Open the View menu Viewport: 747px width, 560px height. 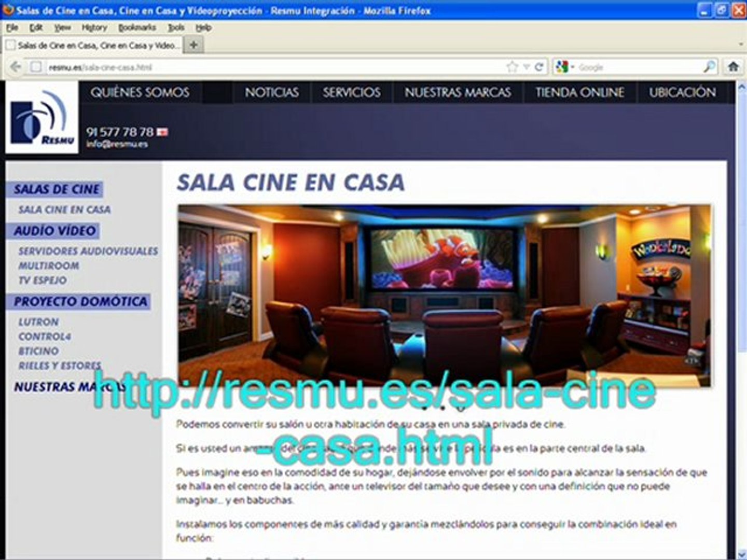(63, 27)
